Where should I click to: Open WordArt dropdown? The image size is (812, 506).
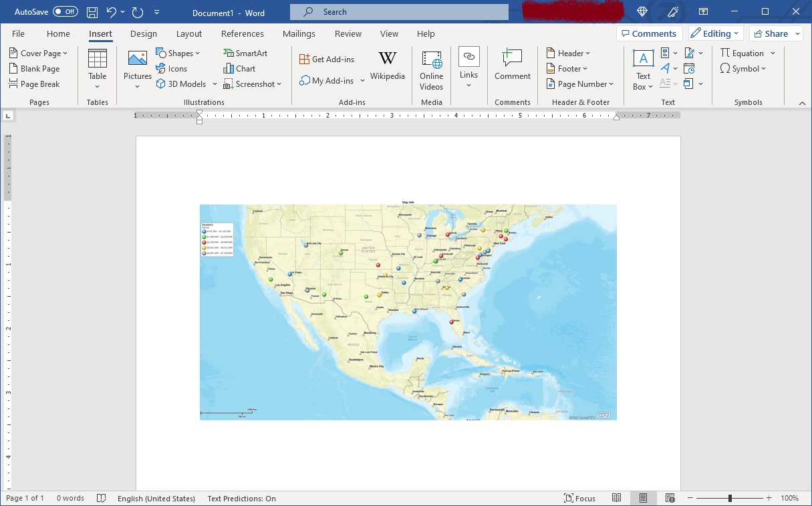[669, 68]
